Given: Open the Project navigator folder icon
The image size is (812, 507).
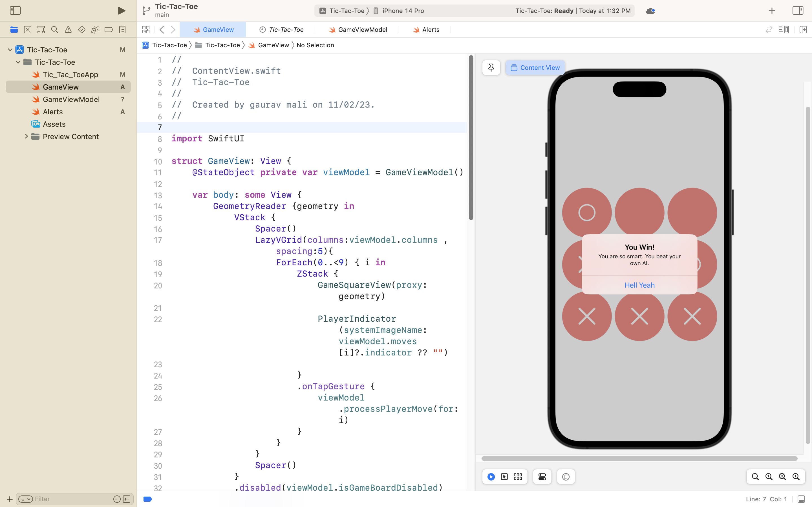Looking at the screenshot, I should point(14,30).
